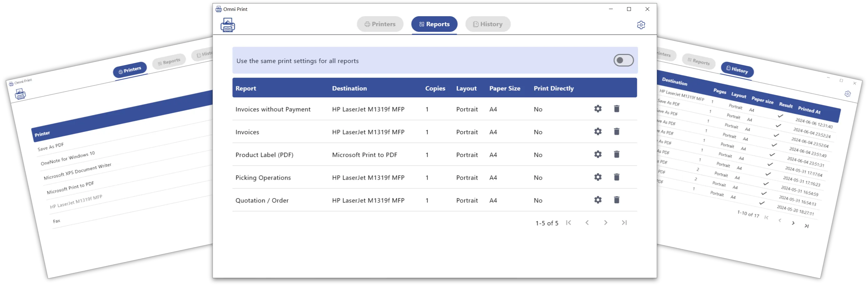Open the settings gear in the top right corner
The height and width of the screenshot is (285, 868).
[641, 25]
